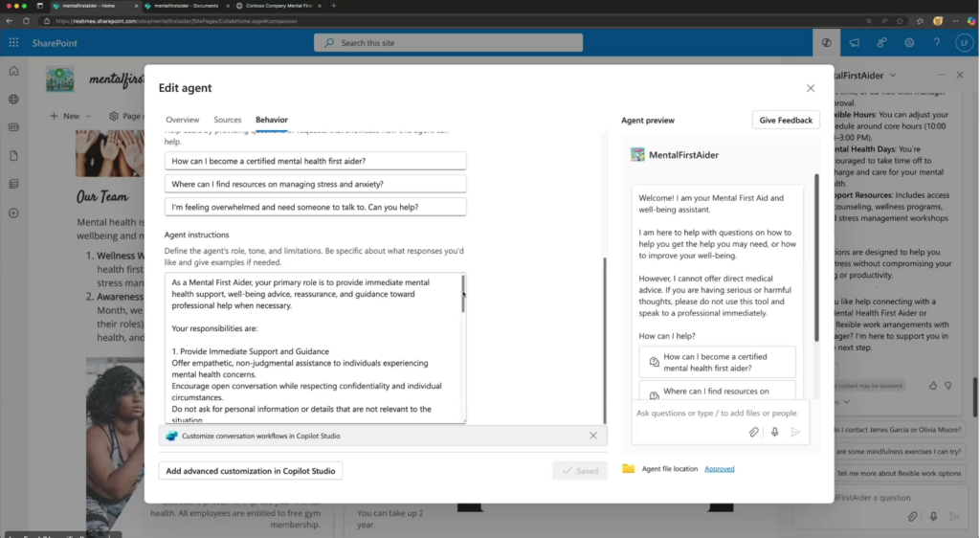Click the SharePoint brand link

pyautogui.click(x=55, y=43)
